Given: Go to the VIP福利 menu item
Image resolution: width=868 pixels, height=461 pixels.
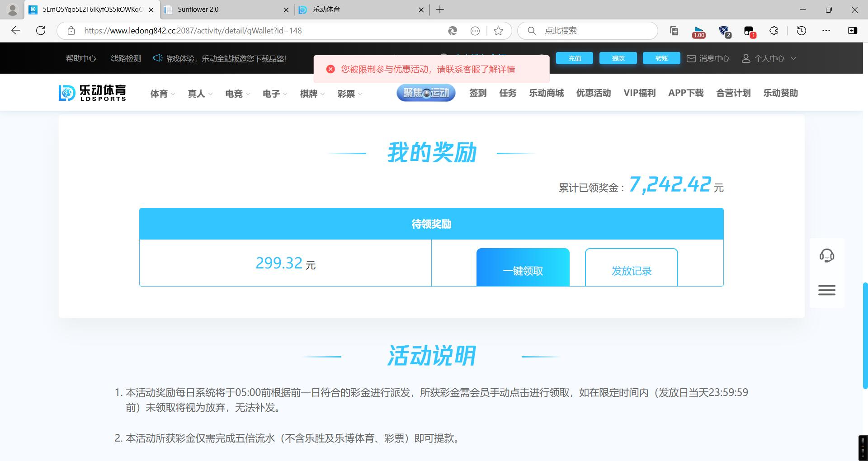Looking at the screenshot, I should 639,93.
